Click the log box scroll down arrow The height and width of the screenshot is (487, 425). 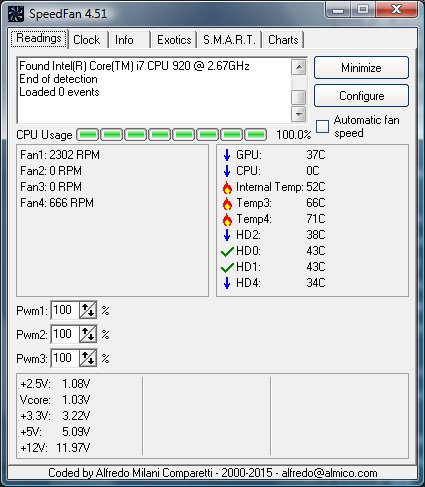tap(299, 114)
